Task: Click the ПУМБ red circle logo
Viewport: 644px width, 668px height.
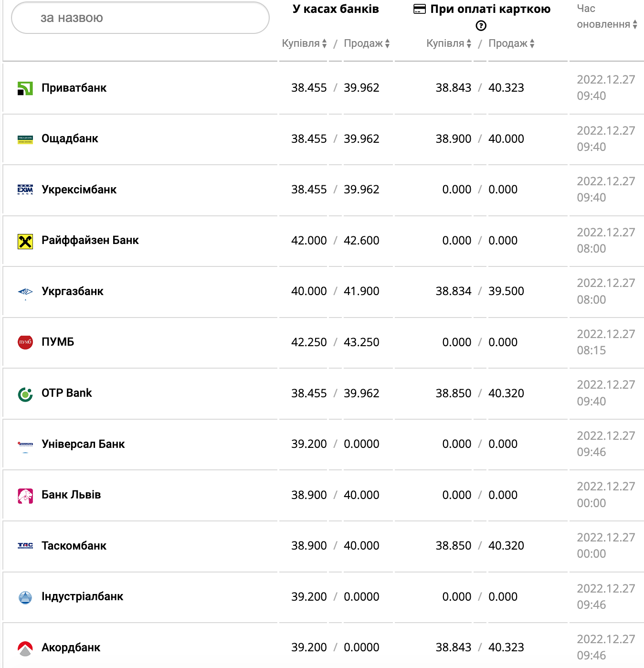Action: tap(25, 342)
